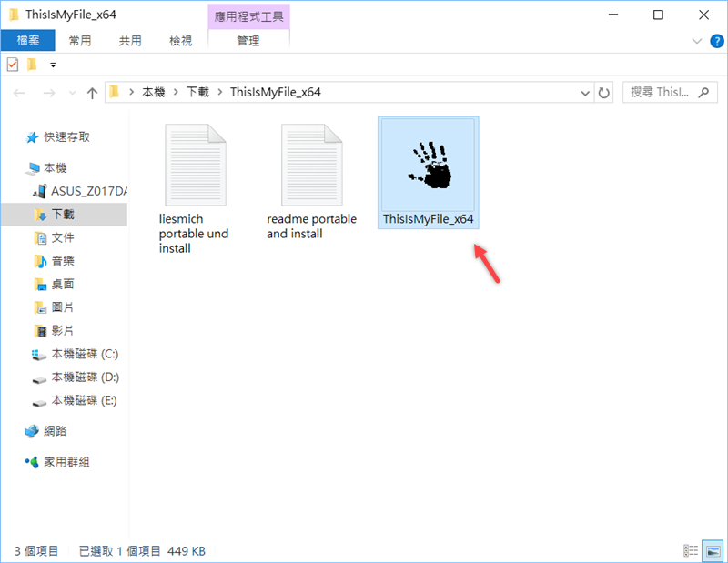This screenshot has width=728, height=563.
Task: Open the 檔案 file menu tab
Action: pyautogui.click(x=28, y=40)
